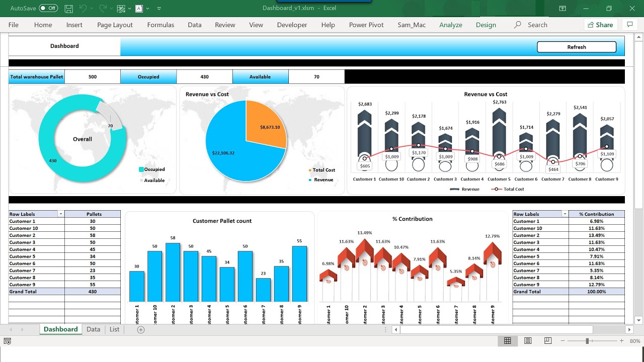Open the % Contribution table Row Labels filter
The image size is (644, 362).
565,214
